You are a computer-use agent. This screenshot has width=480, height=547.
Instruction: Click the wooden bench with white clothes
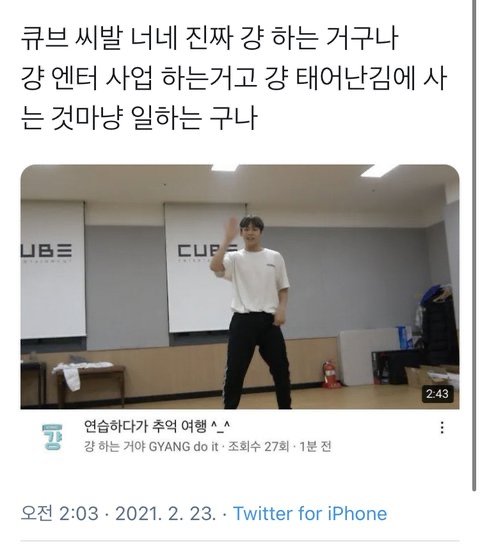[87, 382]
